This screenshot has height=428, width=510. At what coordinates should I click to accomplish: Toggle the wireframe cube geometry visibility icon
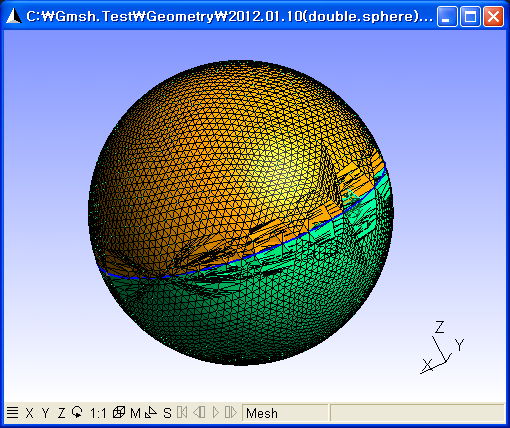[x=119, y=412]
